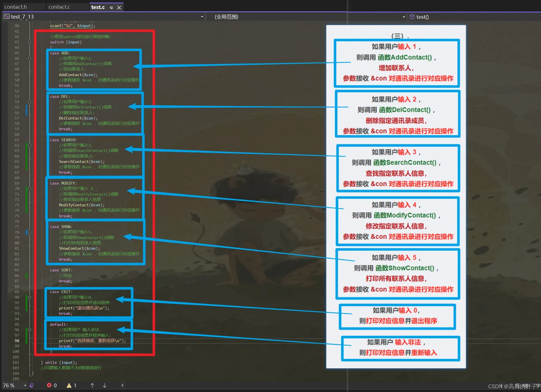Collapse the comment fold at line 54
This screenshot has height=392, width=541.
tap(29, 102)
